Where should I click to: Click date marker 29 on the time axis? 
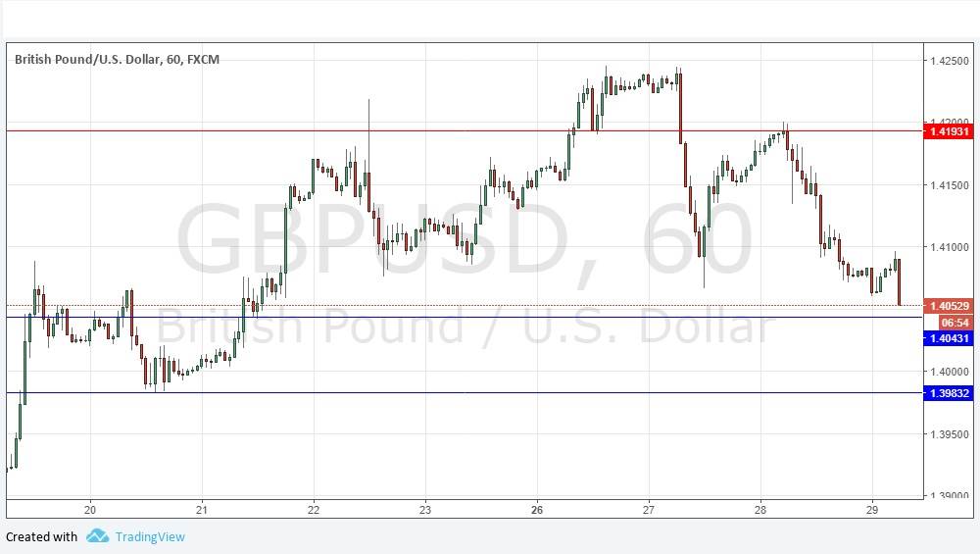pyautogui.click(x=872, y=510)
